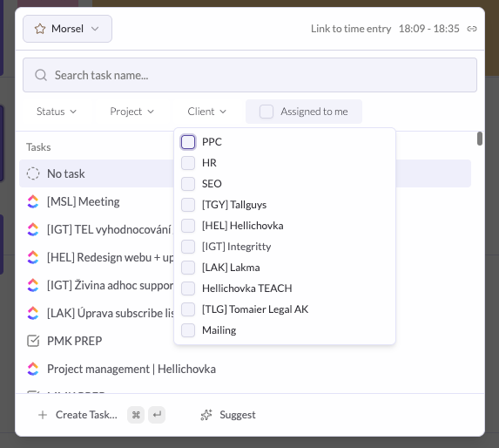The image size is (499, 448).
Task: Select the [IGT] Živina adhoc support task
Action: click(x=110, y=285)
